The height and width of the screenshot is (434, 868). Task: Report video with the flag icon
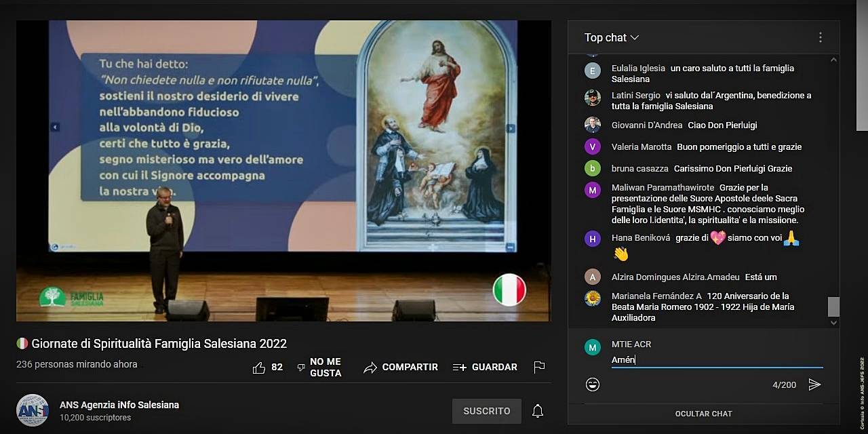pos(539,368)
